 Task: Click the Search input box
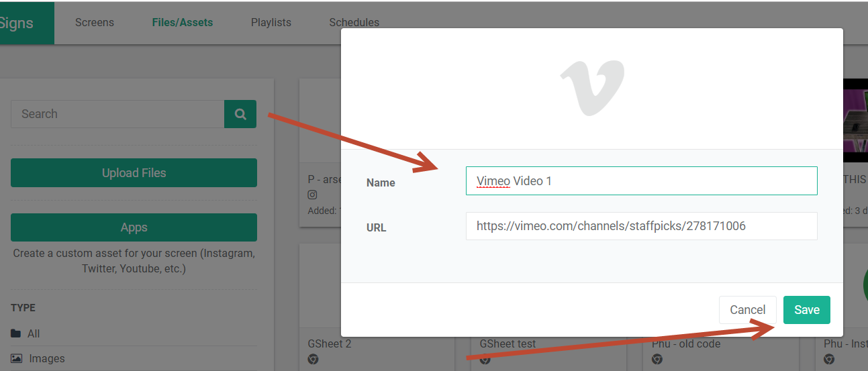(117, 114)
